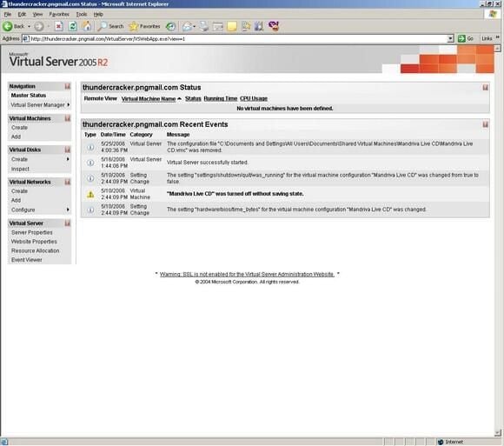Click 'No virtual machines have been defined.' text
504x446 pixels.
pos(285,109)
